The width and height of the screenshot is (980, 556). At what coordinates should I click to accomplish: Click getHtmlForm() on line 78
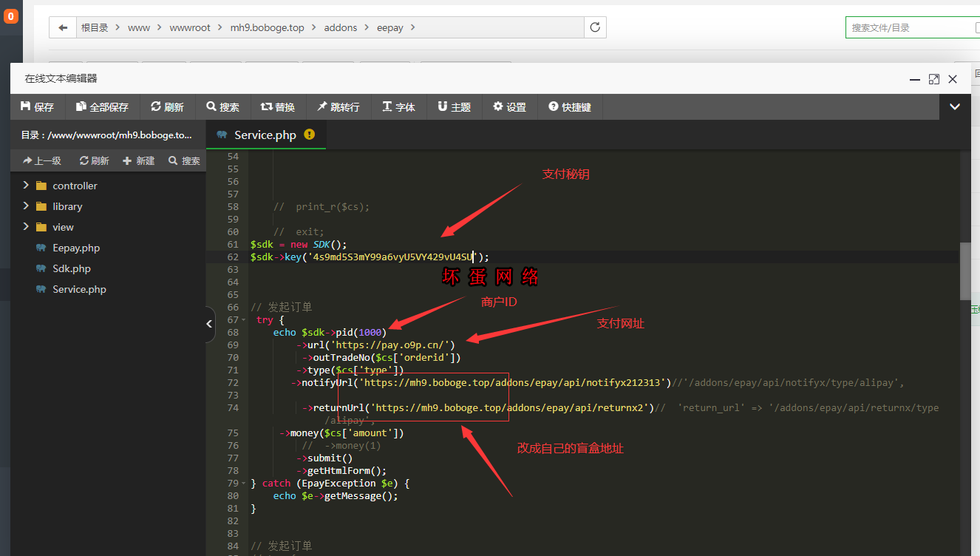(x=347, y=470)
